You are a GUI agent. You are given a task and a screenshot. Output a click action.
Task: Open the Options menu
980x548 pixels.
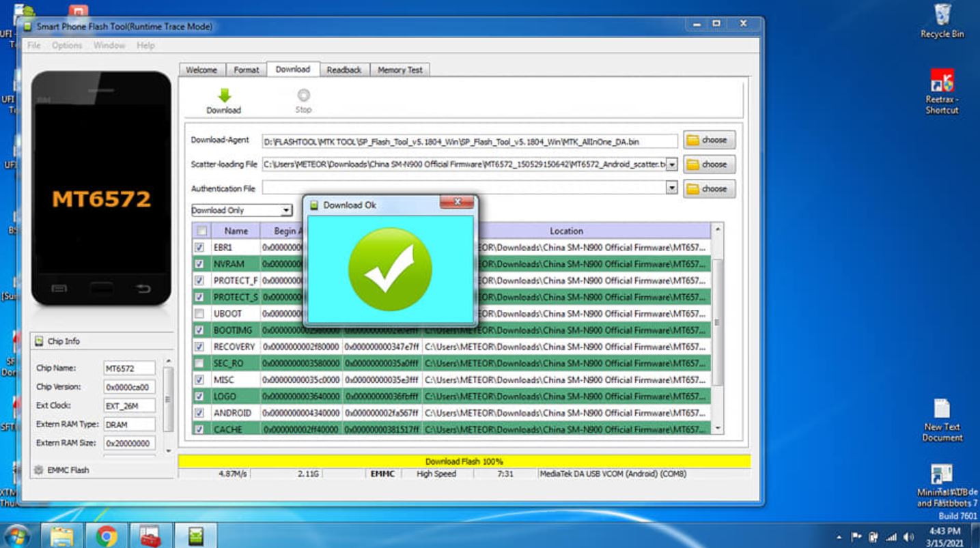67,46
